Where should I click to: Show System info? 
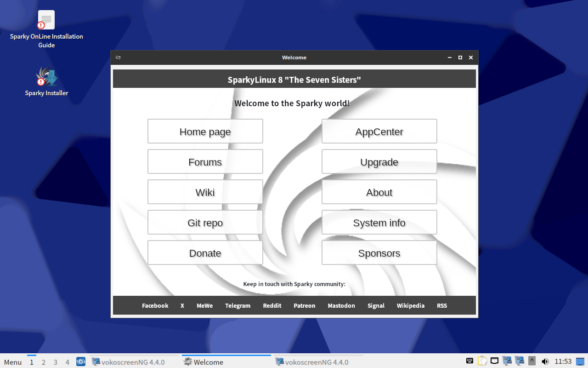379,223
